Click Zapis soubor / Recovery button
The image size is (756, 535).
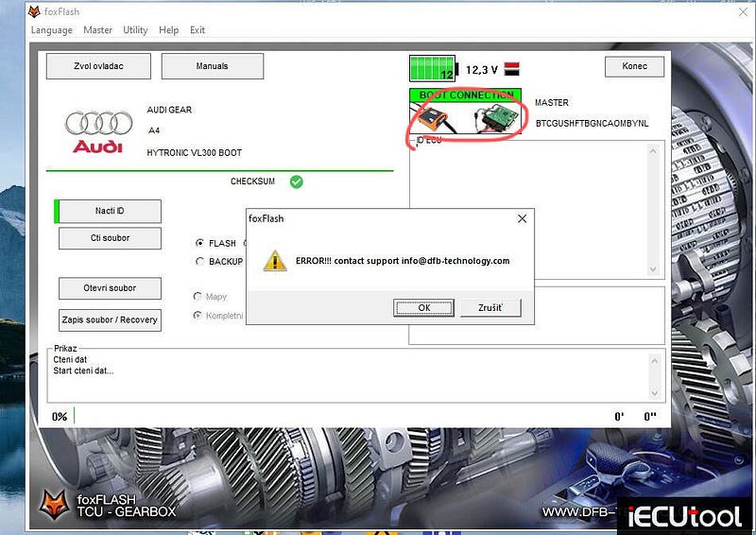(x=110, y=319)
